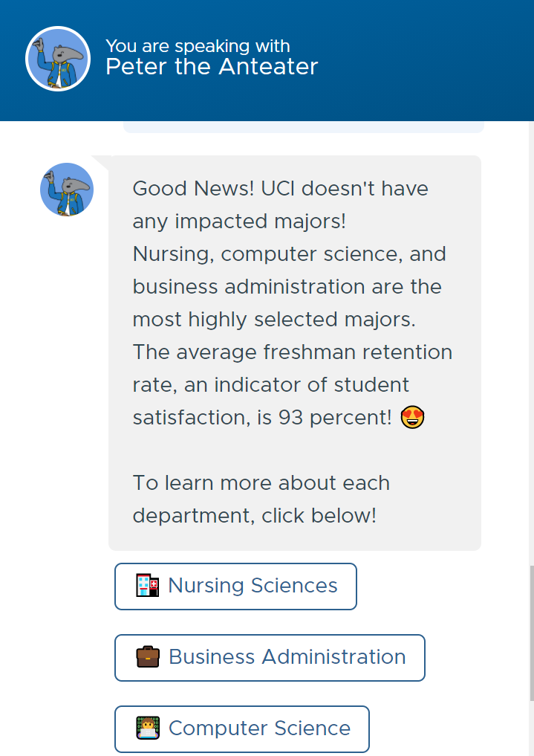Image resolution: width=534 pixels, height=756 pixels.
Task: Click the partially hidden previous message bubble
Action: point(303,127)
